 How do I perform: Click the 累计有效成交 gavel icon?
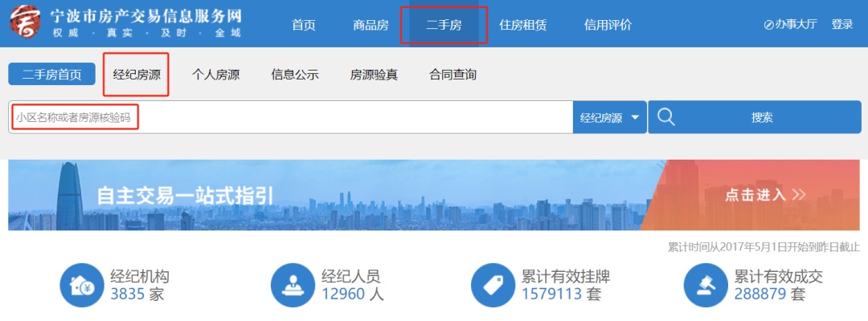pyautogui.click(x=706, y=286)
